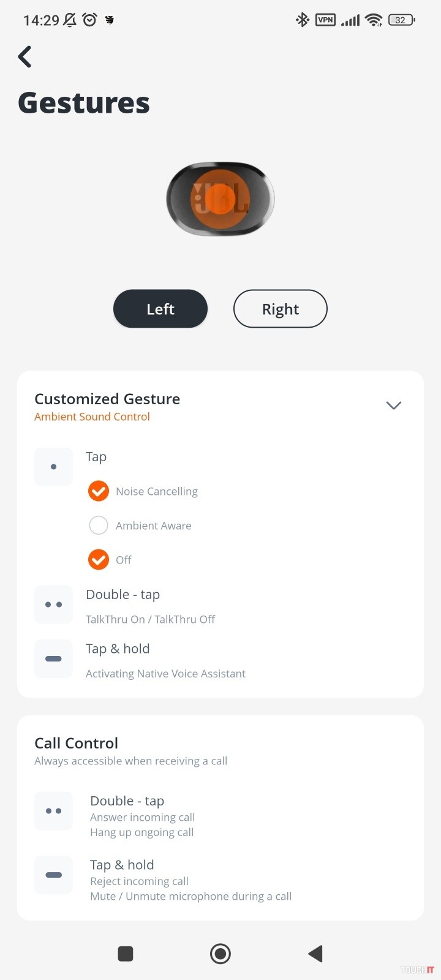Collapse the Customized Gesture chevron

point(394,405)
